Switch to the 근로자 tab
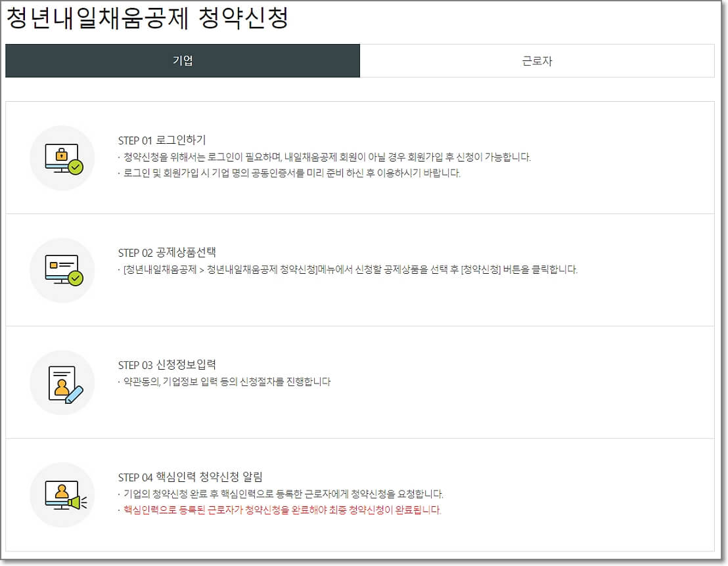This screenshot has height=566, width=728. [537, 60]
